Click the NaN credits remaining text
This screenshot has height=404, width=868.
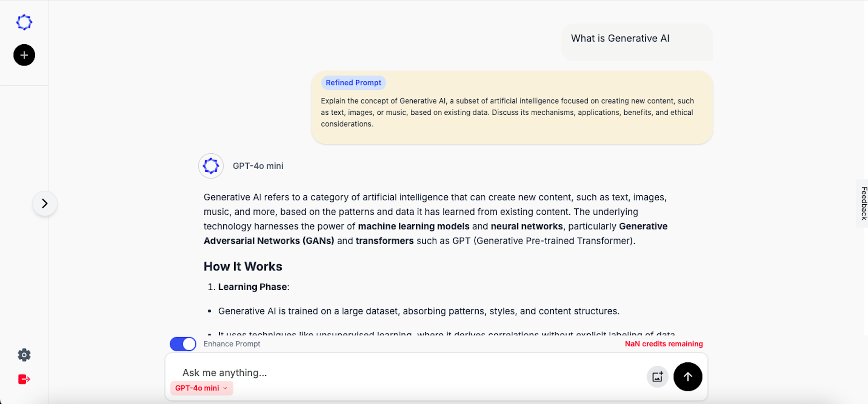click(664, 344)
